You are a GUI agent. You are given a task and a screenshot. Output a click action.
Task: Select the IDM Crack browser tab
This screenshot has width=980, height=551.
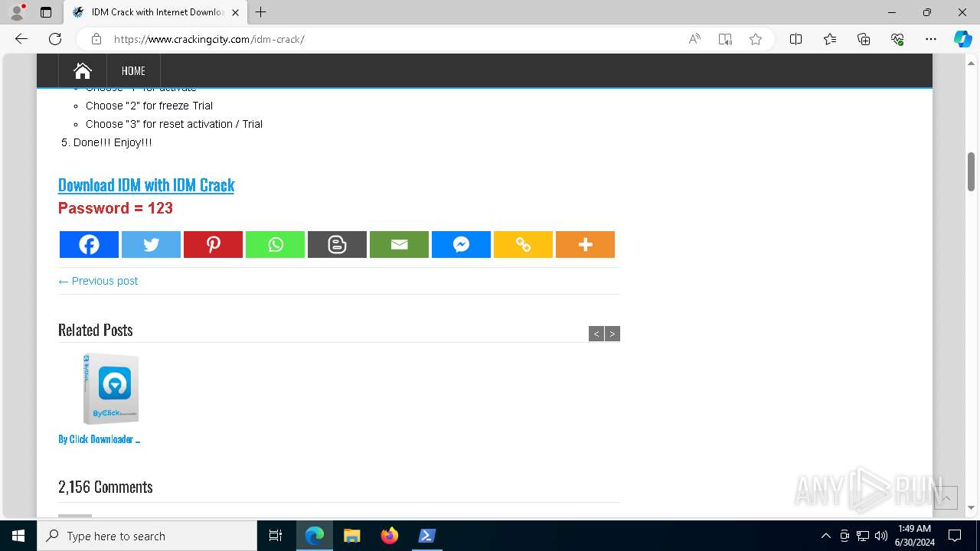(x=156, y=12)
